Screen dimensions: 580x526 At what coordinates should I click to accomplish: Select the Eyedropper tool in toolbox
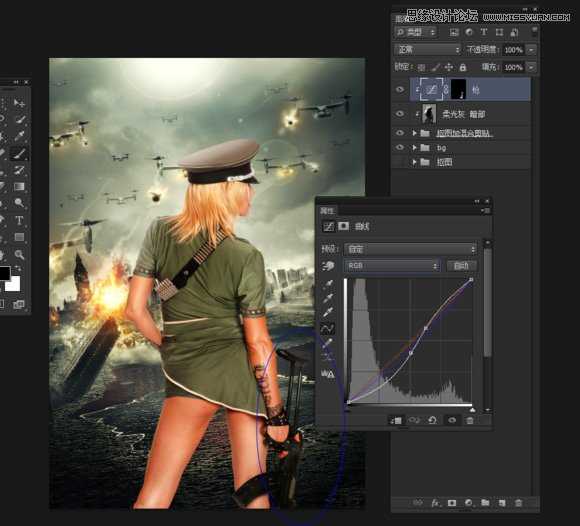point(19,136)
